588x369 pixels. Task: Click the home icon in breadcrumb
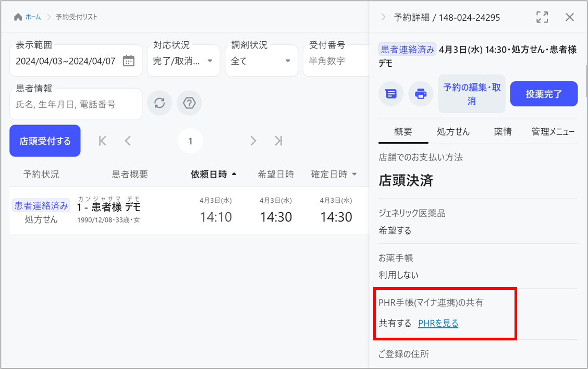pos(18,17)
